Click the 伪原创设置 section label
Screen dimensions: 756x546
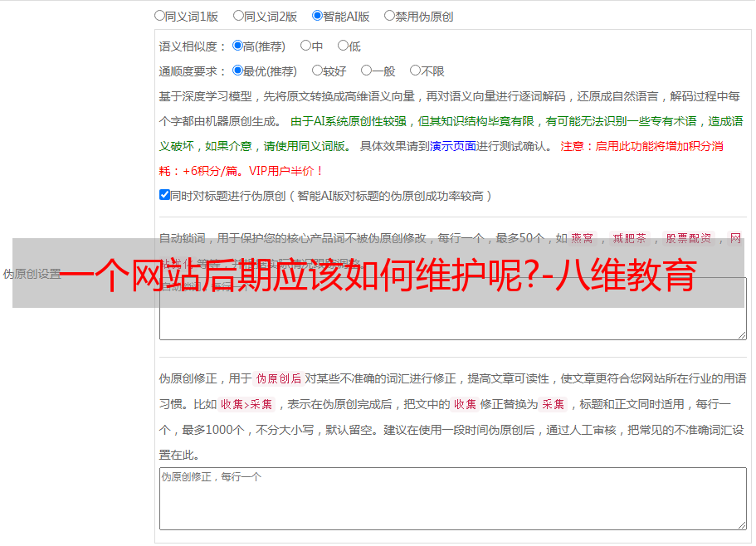pos(32,274)
